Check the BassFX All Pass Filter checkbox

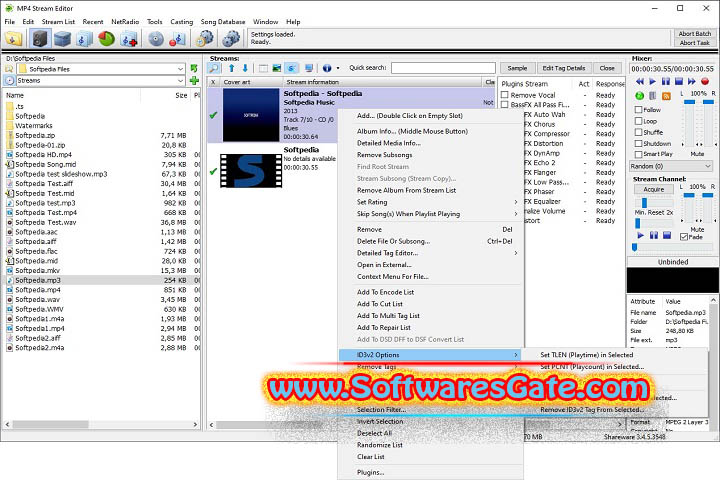505,105
